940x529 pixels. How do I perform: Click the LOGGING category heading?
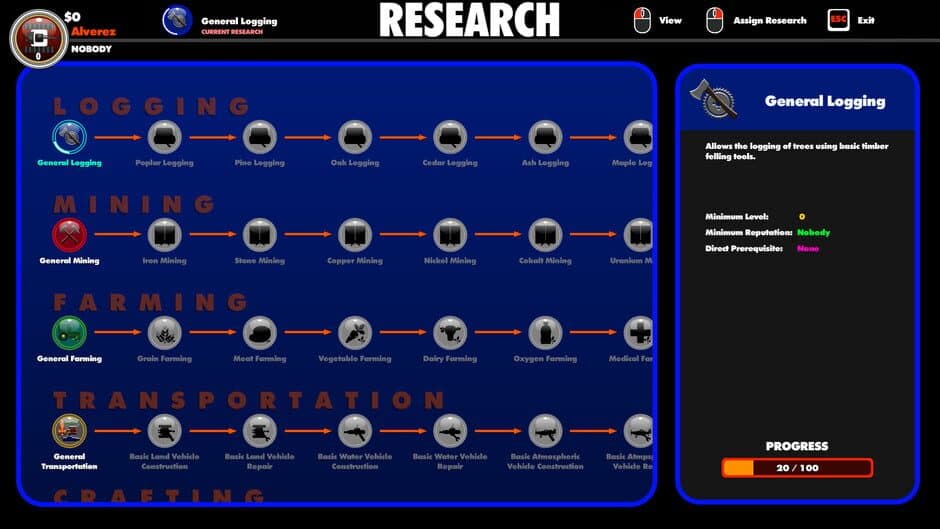[151, 106]
